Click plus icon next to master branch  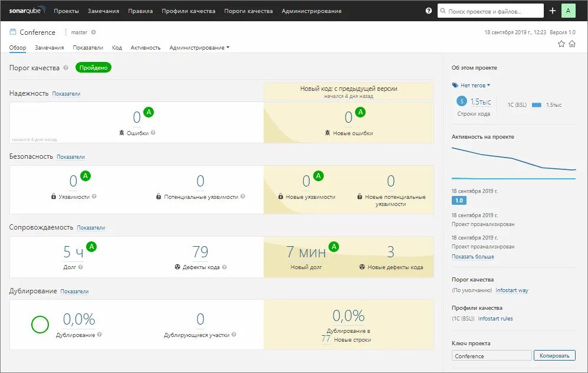click(93, 32)
